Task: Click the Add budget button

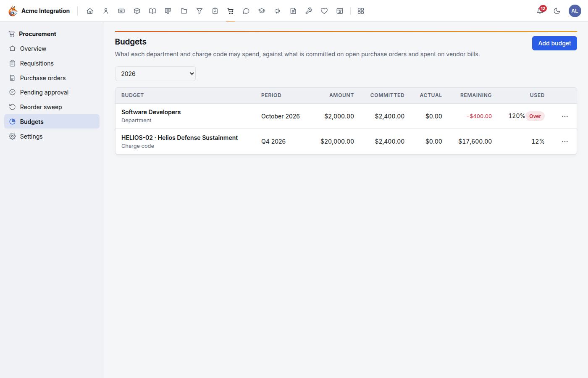Action: [554, 43]
